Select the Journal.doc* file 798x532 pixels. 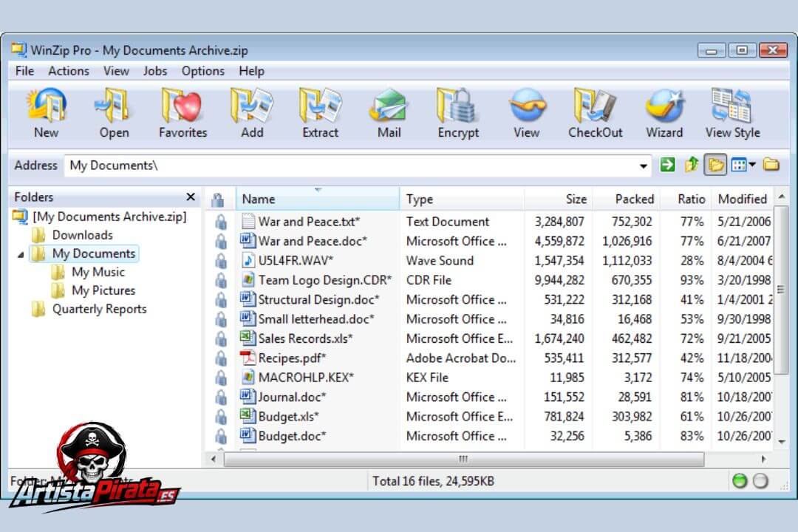[x=292, y=397]
